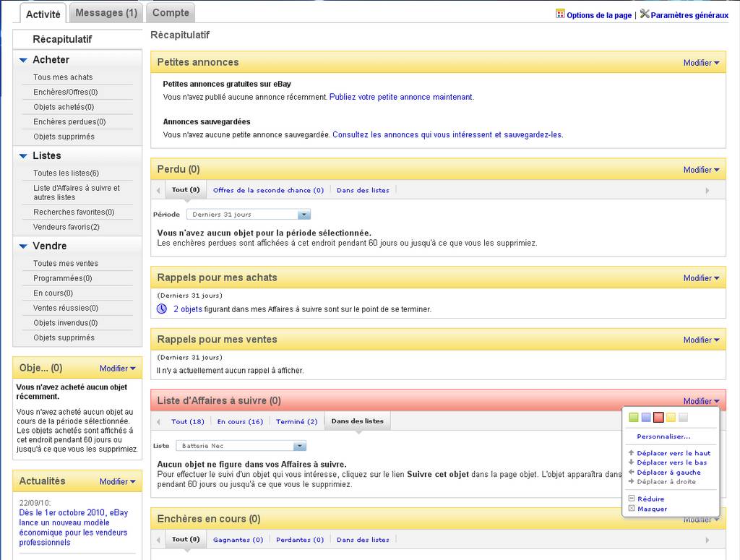Screen dimensions: 740x560
Task: Open the Liste dropdown showing Batterie Nec
Action: pyautogui.click(x=241, y=446)
